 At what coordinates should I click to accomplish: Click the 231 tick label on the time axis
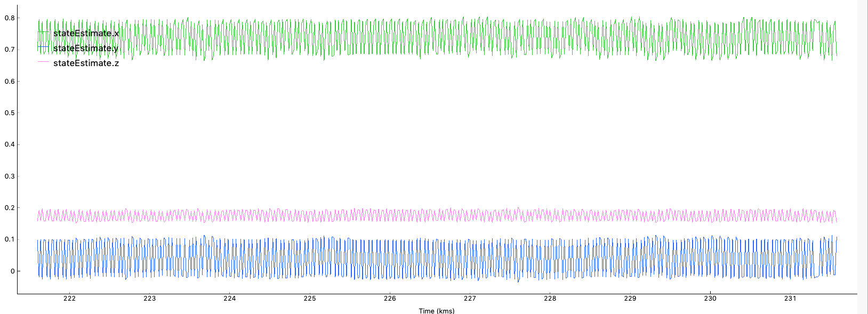[x=790, y=299]
